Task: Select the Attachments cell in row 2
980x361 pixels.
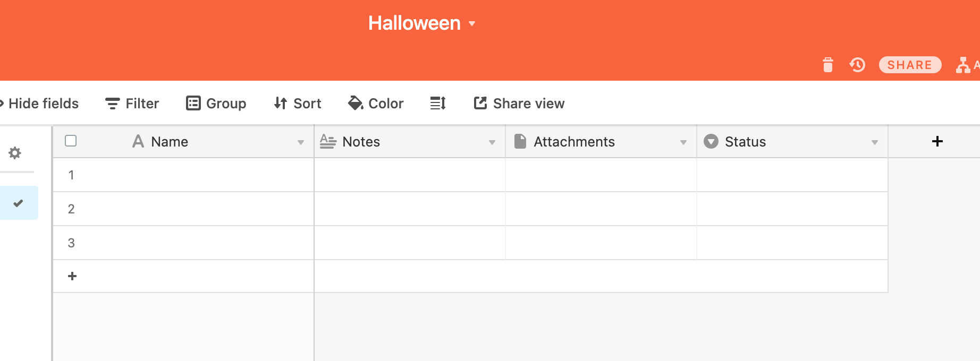Action: click(x=601, y=209)
